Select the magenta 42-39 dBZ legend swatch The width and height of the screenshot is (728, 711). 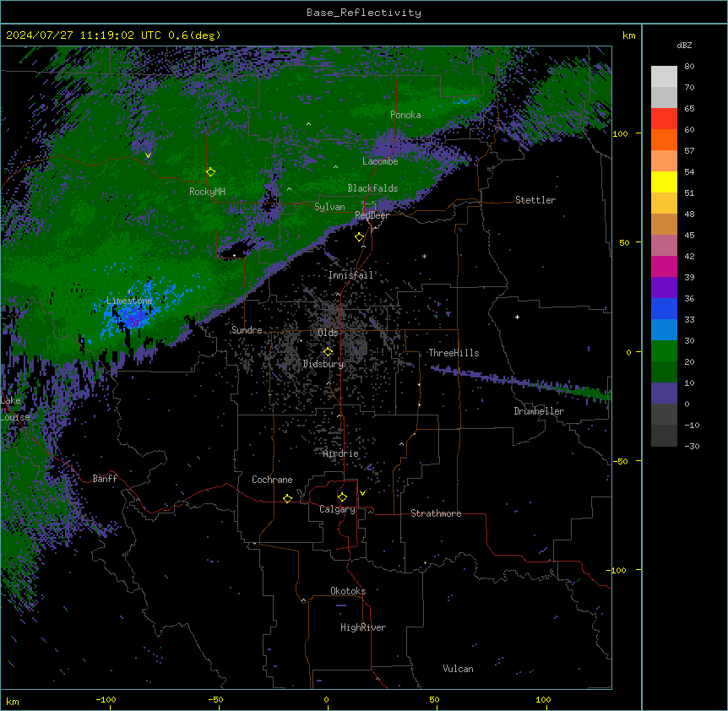(x=664, y=266)
